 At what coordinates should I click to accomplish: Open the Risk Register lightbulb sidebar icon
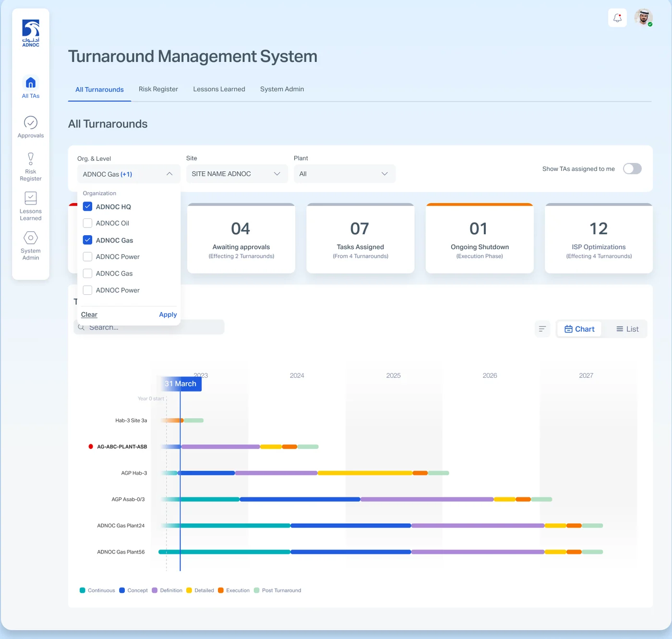click(x=31, y=158)
